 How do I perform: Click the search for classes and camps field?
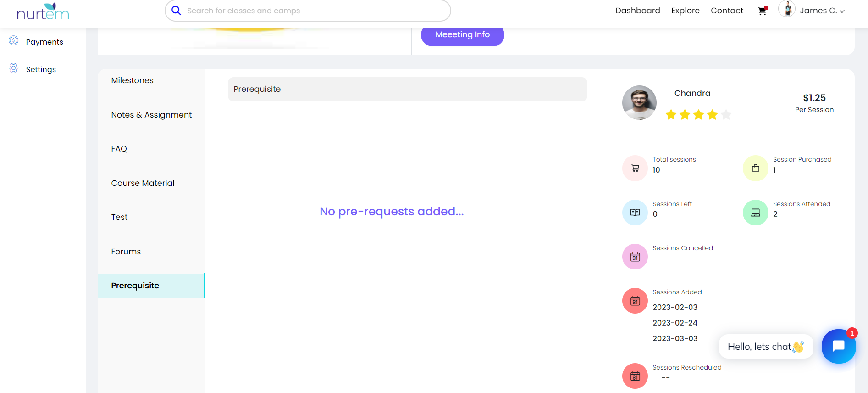pos(307,11)
